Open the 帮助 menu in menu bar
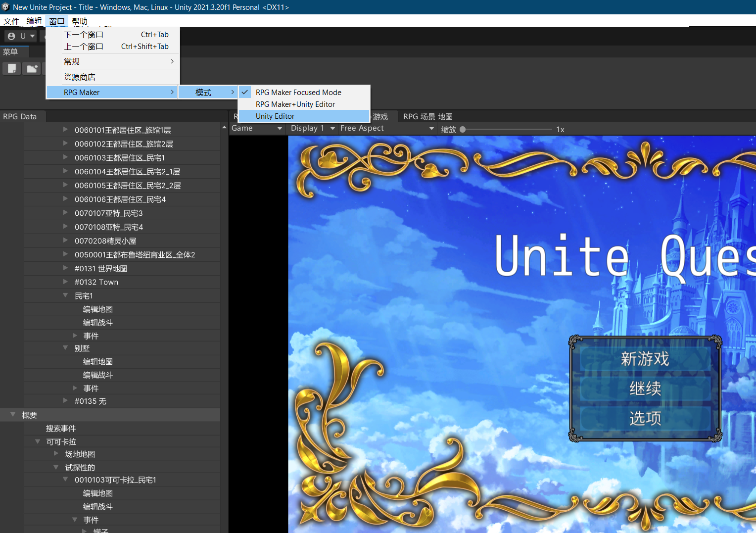 click(x=80, y=21)
